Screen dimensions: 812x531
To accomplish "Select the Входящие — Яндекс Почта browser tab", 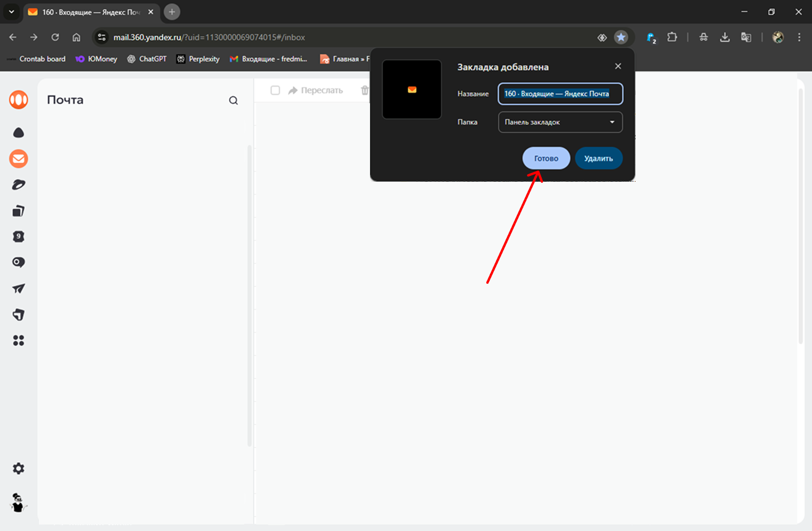I will tap(89, 12).
